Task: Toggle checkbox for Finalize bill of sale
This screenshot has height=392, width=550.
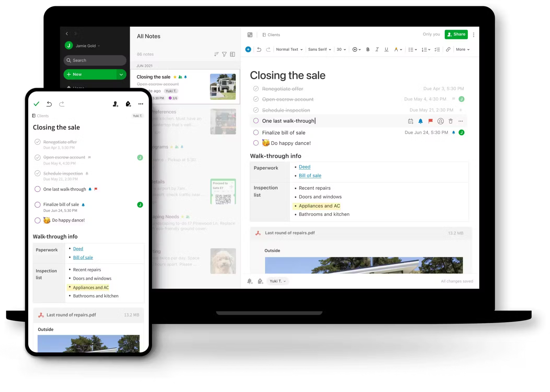Action: pyautogui.click(x=255, y=132)
